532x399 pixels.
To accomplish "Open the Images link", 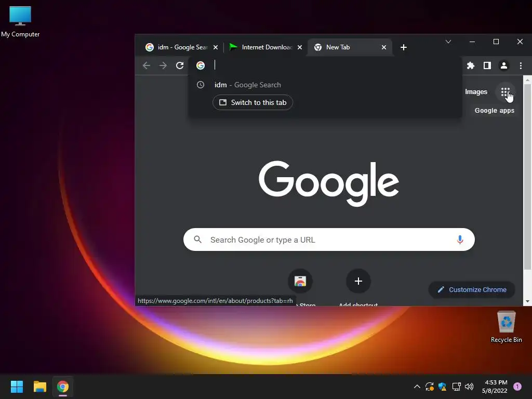I will tap(476, 92).
